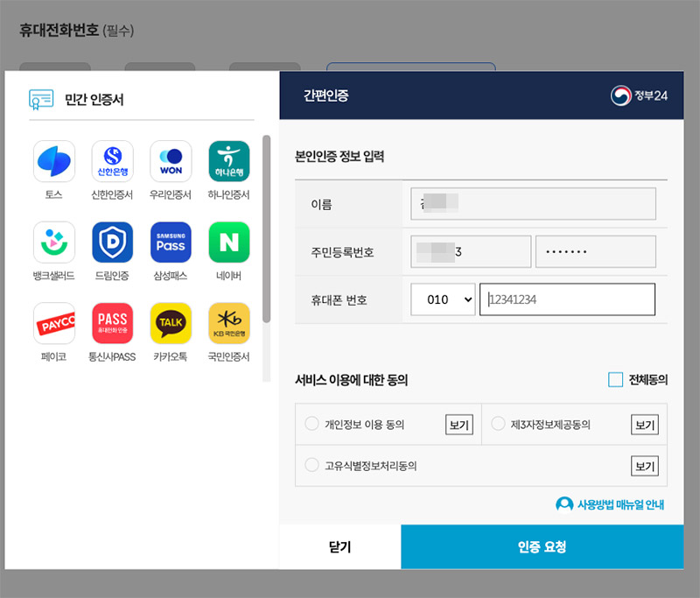Click the 인증 요청 button
Viewport: 700px width, 598px height.
pyautogui.click(x=542, y=546)
